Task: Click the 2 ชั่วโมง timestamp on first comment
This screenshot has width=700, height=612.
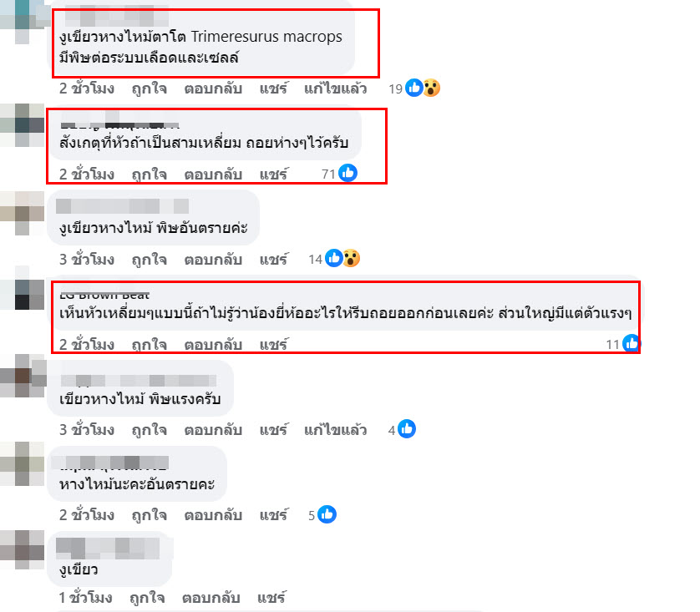Action: (87, 89)
